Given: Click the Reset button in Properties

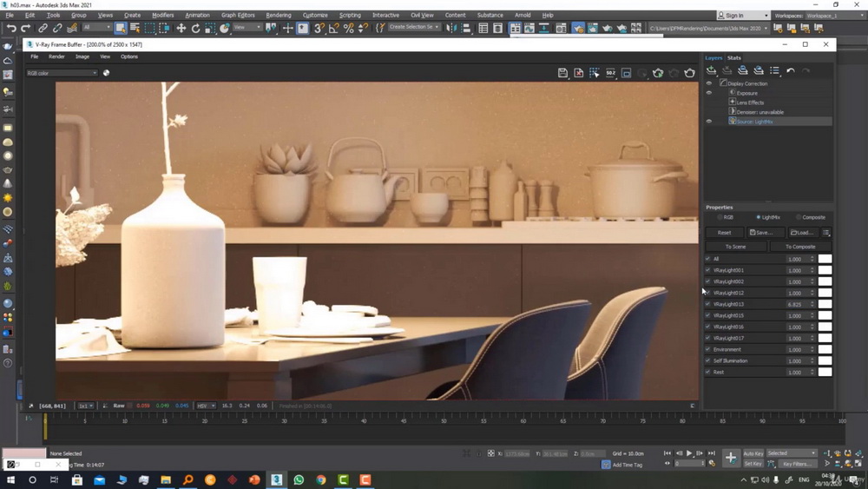Looking at the screenshot, I should [x=724, y=233].
